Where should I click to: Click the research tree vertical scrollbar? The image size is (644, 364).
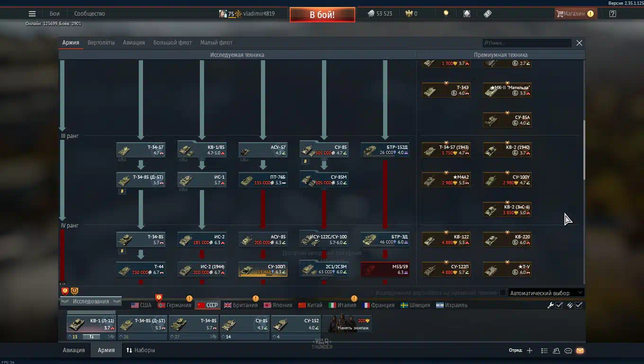tap(584, 149)
